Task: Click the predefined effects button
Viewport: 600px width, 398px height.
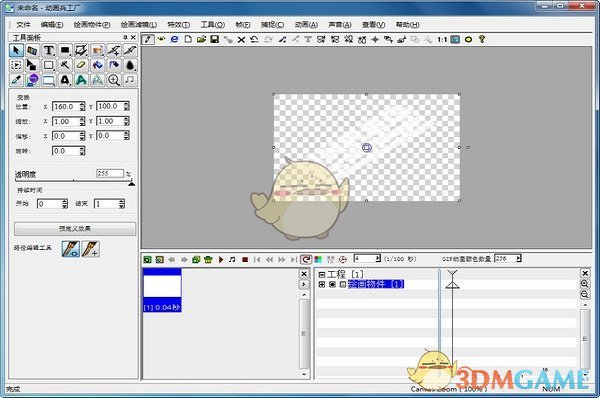Action: coord(75,229)
